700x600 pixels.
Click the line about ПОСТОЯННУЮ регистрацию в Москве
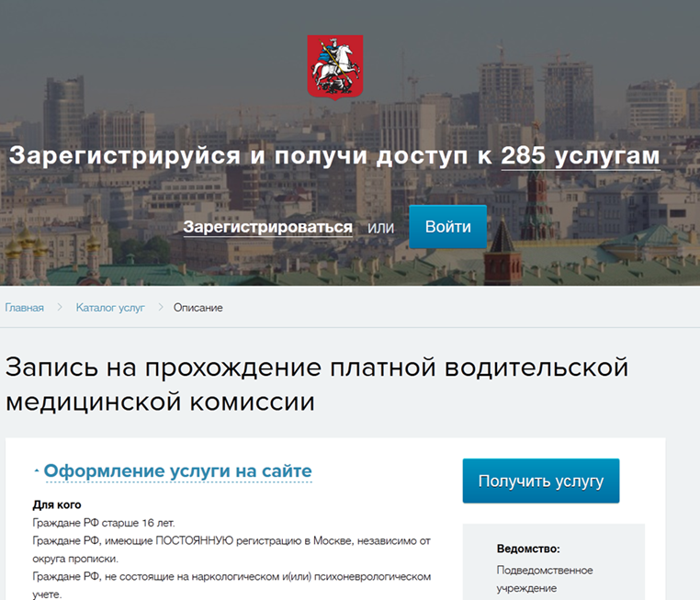click(231, 540)
